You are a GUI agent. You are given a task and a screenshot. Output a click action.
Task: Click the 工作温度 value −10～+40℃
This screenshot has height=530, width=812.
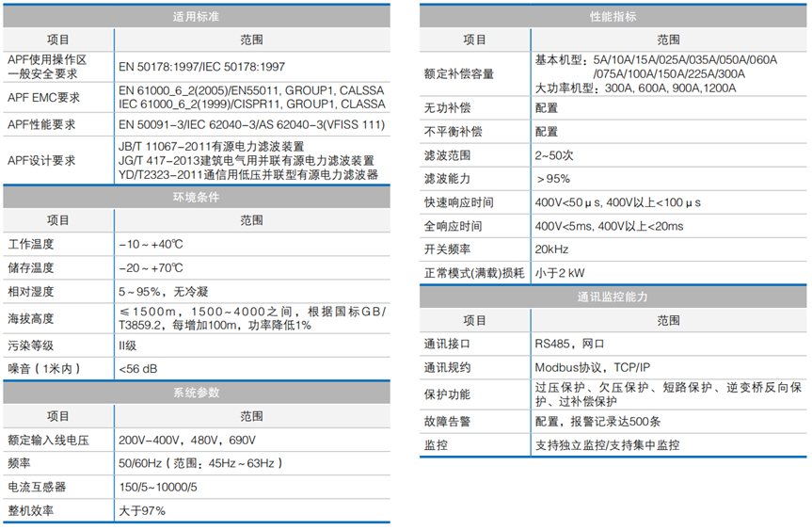click(151, 244)
